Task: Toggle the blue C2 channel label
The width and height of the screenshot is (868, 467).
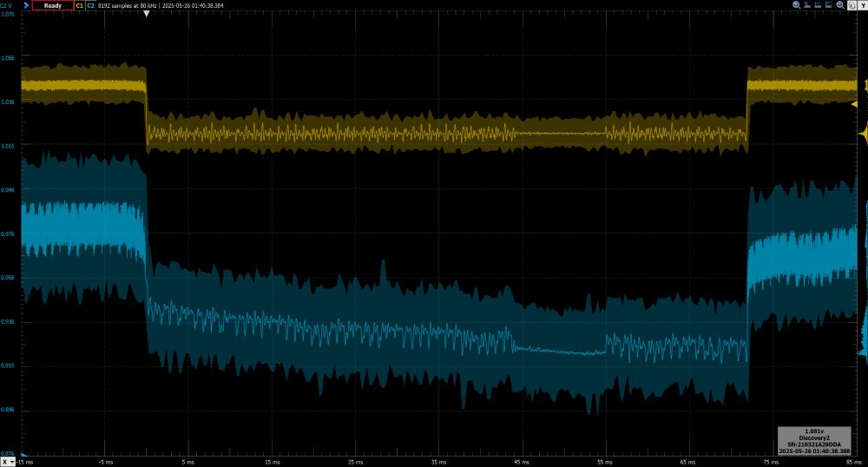Action: (x=90, y=5)
